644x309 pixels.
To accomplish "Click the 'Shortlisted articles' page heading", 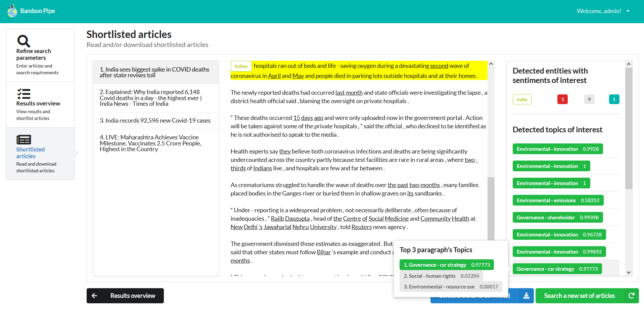I will tap(129, 34).
